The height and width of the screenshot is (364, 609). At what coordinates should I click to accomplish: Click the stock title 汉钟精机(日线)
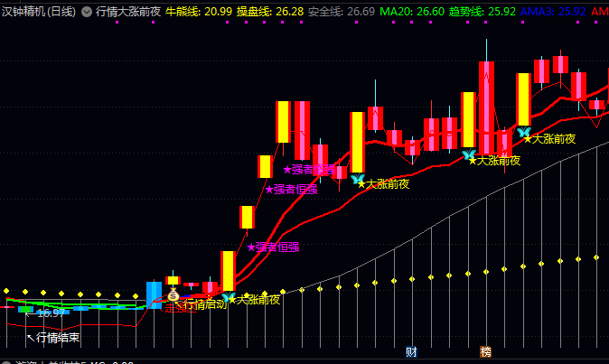point(39,12)
